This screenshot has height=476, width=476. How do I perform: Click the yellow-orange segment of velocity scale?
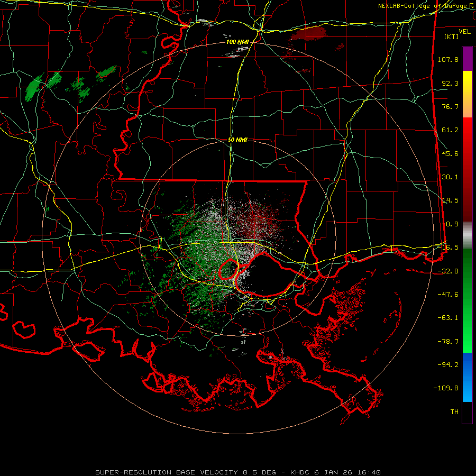coord(467,94)
